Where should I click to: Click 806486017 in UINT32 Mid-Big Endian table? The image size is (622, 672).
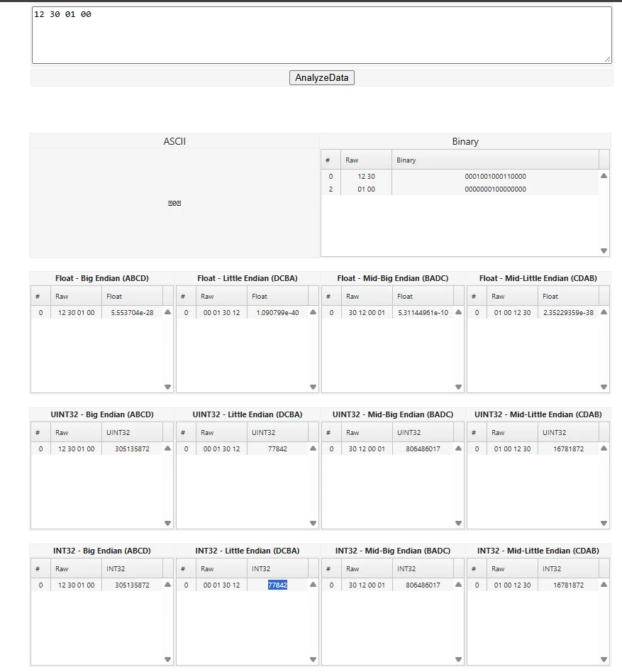tap(423, 448)
